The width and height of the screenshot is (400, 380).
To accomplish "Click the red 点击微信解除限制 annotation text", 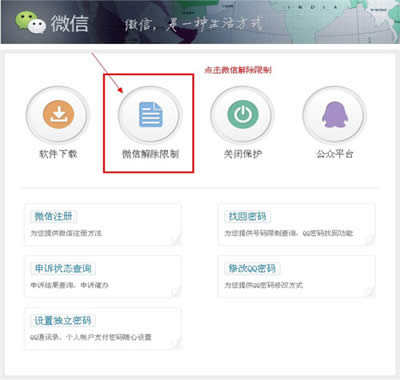I will pyautogui.click(x=238, y=70).
